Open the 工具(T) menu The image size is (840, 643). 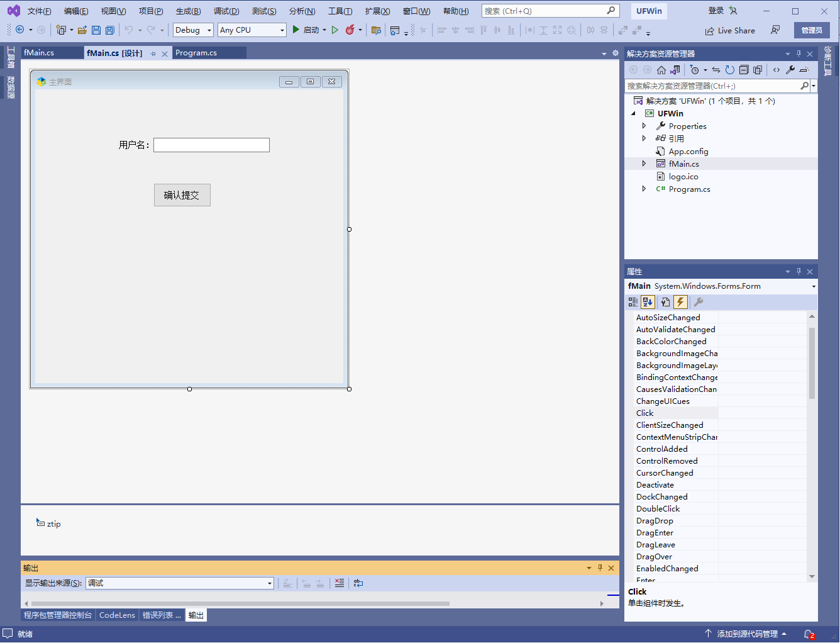pyautogui.click(x=340, y=11)
